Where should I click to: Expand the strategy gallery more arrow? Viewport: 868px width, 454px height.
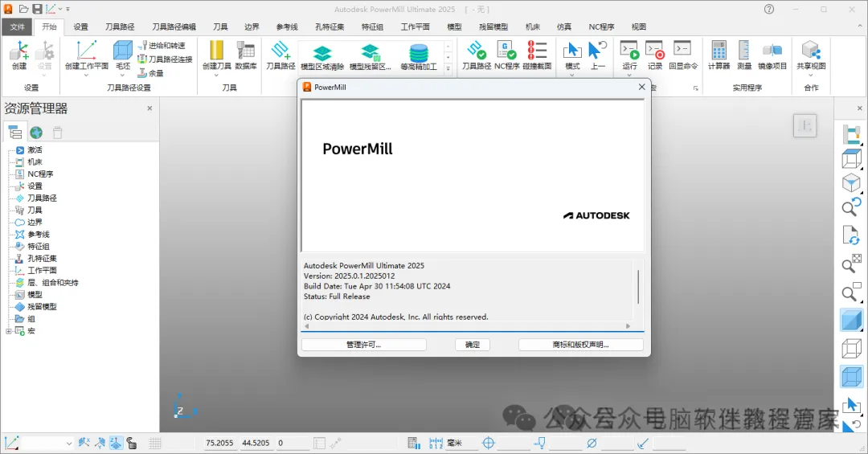448,68
